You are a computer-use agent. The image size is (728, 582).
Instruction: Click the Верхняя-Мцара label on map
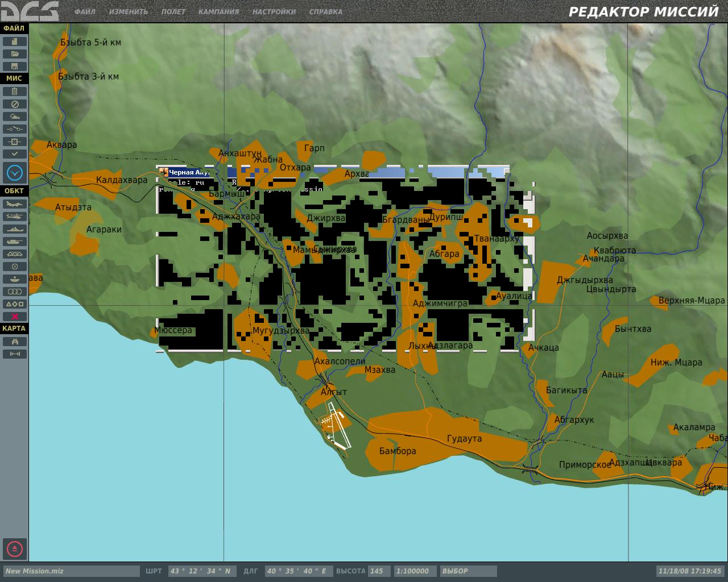[692, 301]
